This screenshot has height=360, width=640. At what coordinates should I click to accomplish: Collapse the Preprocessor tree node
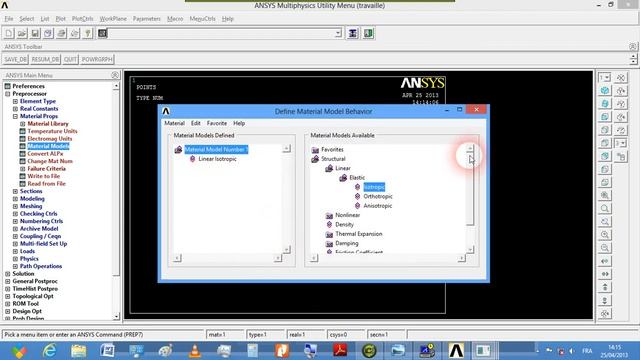click(x=7, y=94)
